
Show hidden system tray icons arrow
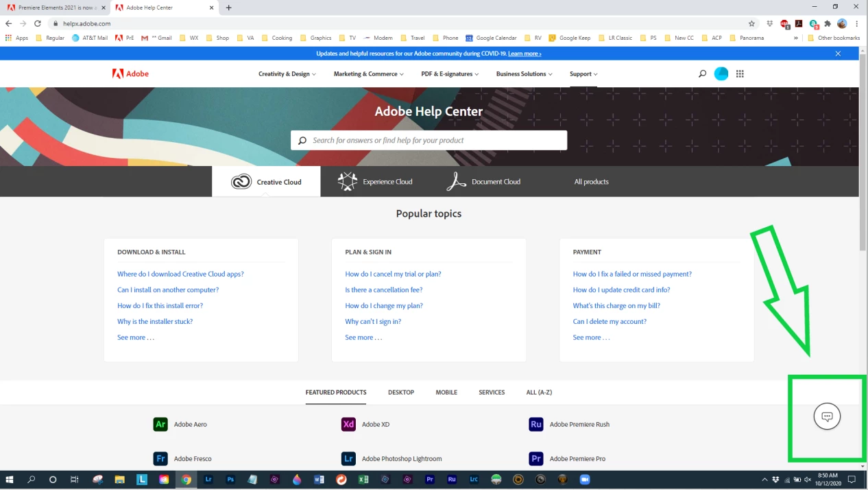(764, 480)
